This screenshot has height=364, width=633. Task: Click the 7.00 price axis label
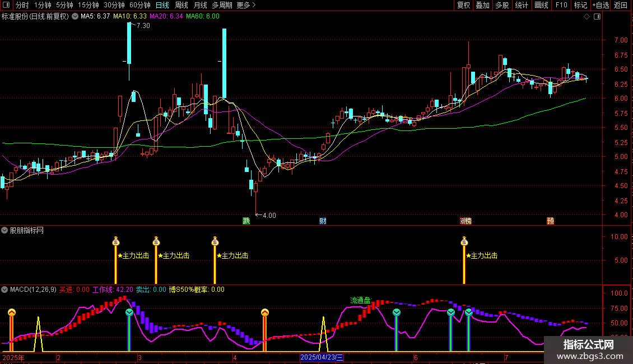[x=621, y=40]
